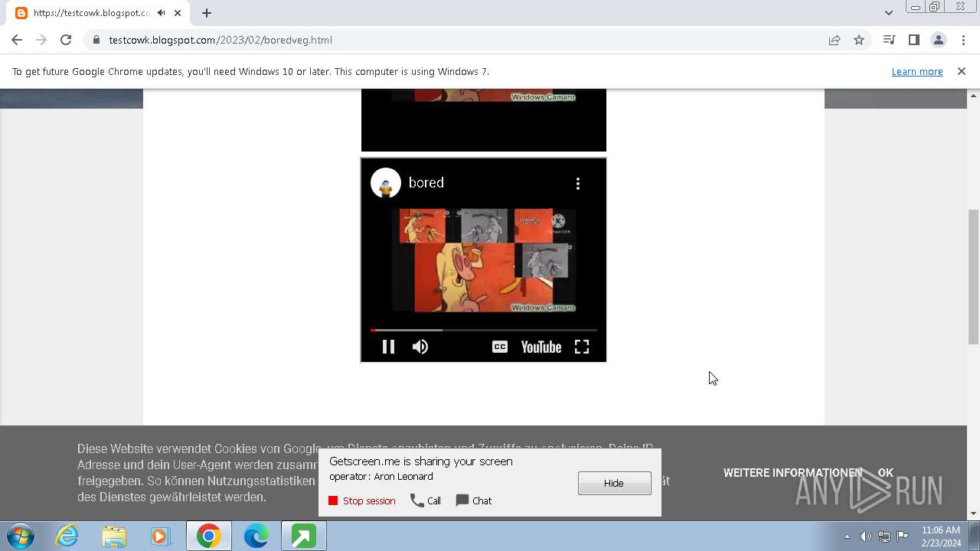
Task: Launch Internet Explorer from taskbar
Action: tap(67, 536)
